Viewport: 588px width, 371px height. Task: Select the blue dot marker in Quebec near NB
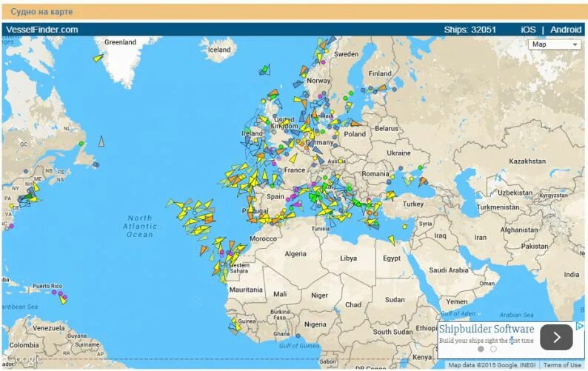click(26, 171)
